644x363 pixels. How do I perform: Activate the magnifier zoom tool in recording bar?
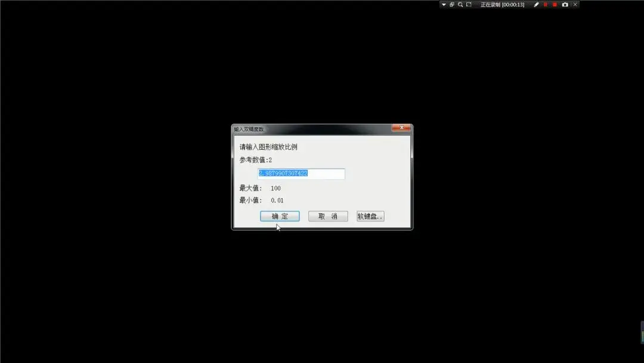[460, 4]
